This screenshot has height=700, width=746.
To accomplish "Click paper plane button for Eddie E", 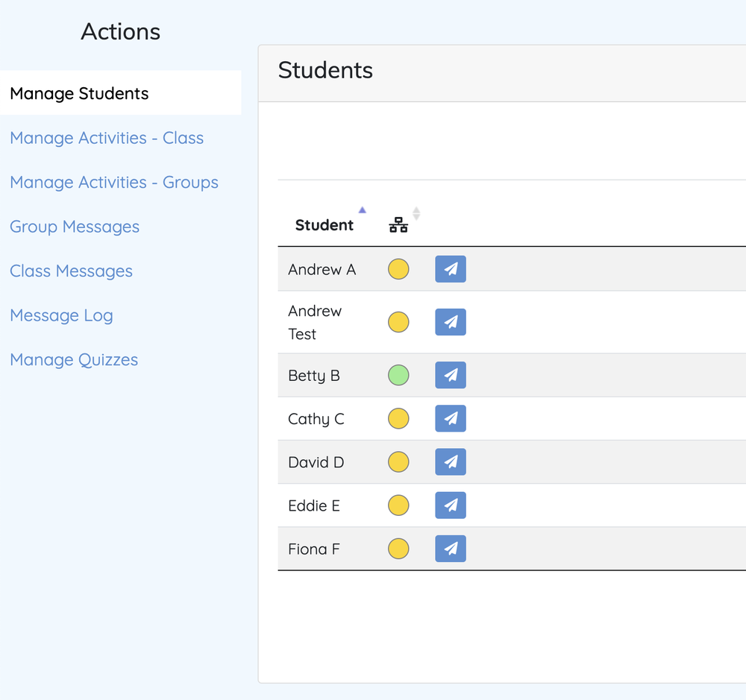I will (x=450, y=505).
